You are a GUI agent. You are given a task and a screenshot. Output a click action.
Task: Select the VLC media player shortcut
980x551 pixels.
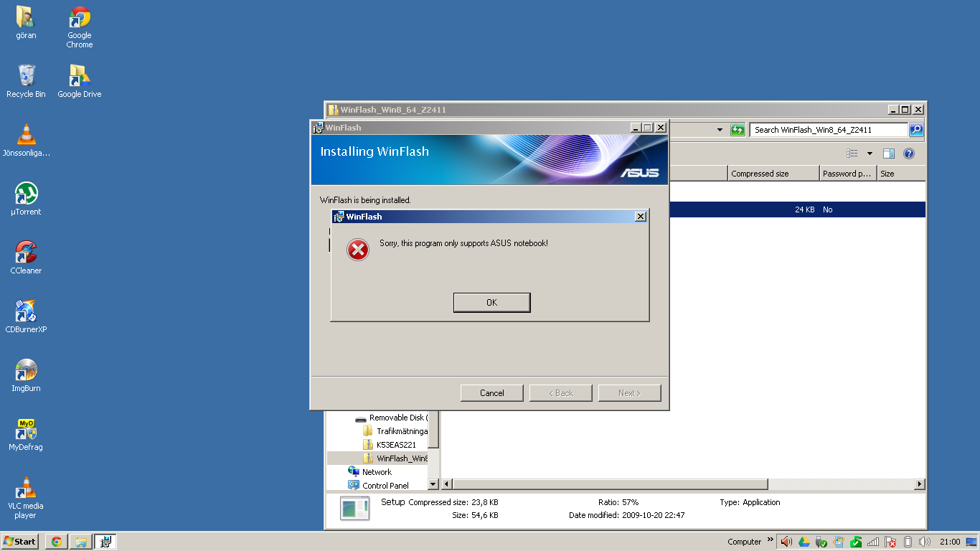point(26,498)
